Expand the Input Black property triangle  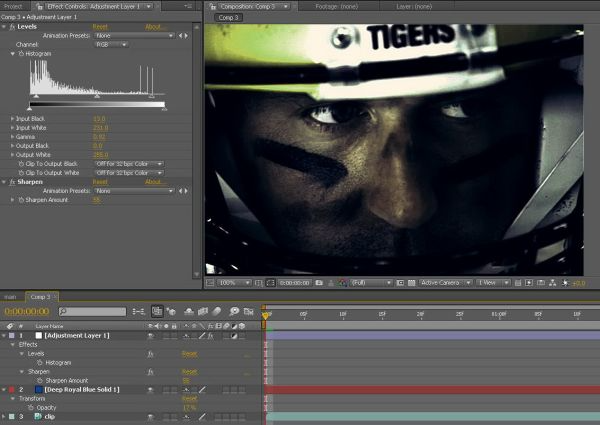pos(12,119)
